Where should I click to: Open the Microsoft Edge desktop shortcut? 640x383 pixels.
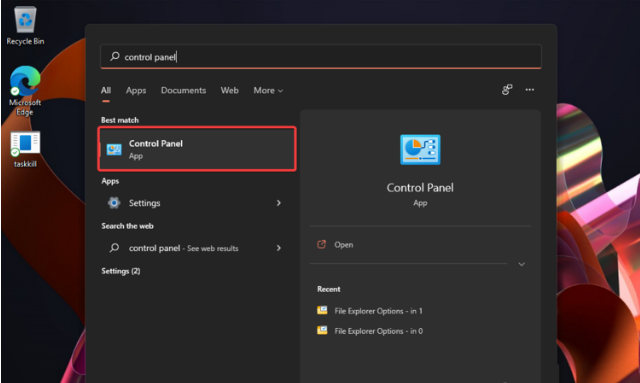[x=25, y=91]
